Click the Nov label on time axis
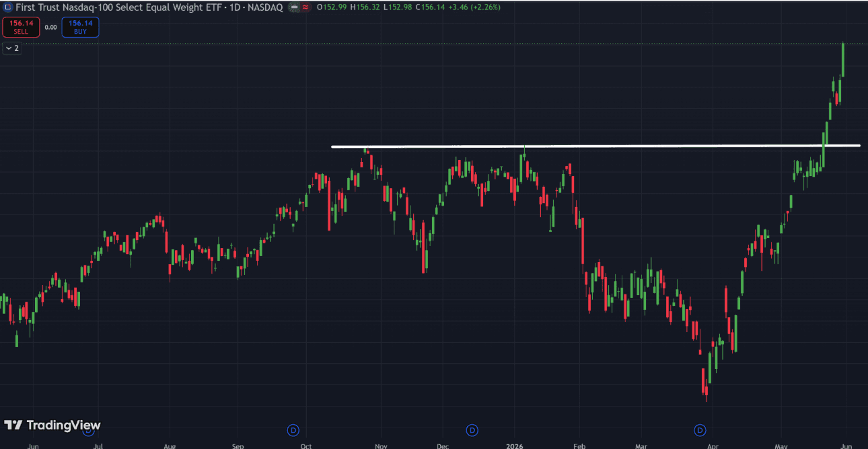868x449 pixels. coord(381,445)
